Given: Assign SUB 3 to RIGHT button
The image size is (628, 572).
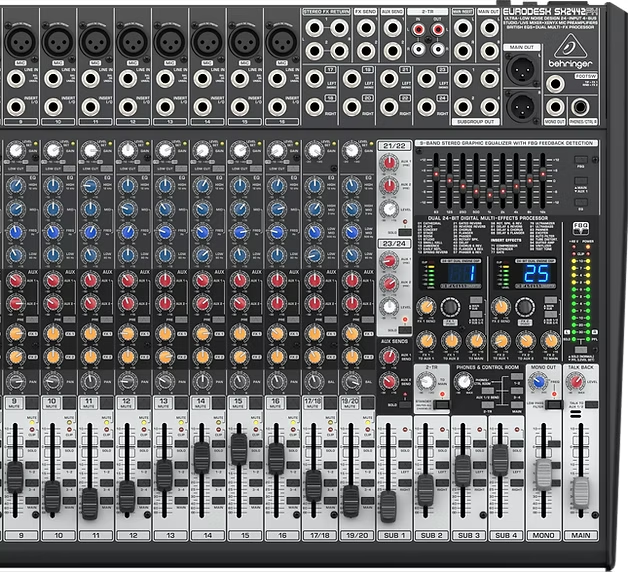Looking at the screenshot, I should pyautogui.click(x=479, y=482).
